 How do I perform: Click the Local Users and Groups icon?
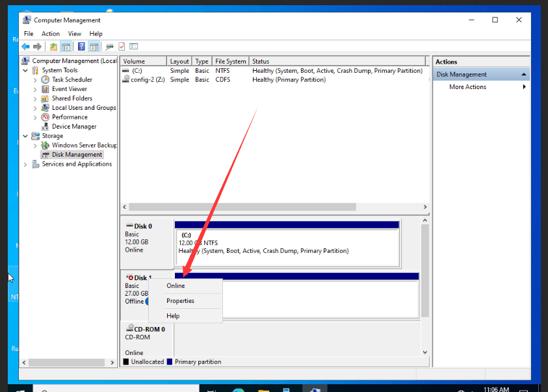45,108
